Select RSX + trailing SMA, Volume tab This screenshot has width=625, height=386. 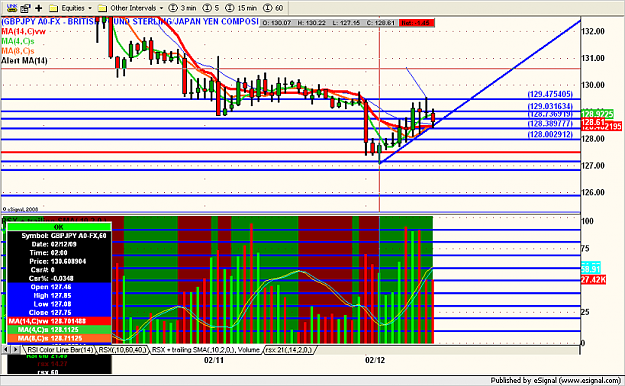[206, 350]
